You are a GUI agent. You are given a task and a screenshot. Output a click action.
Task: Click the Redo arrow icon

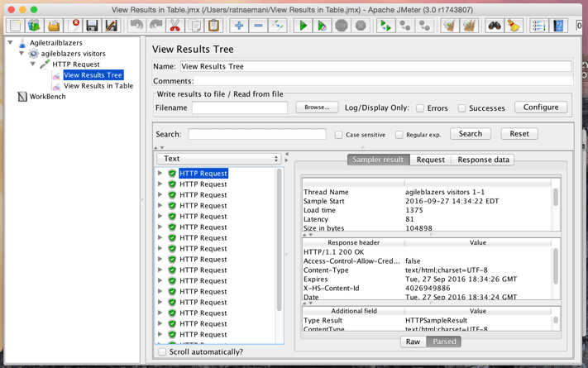[155, 26]
